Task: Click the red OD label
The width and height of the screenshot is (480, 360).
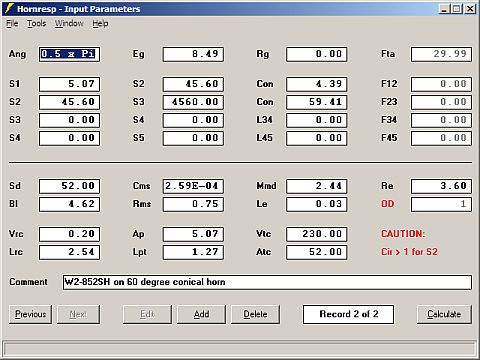Action: (x=387, y=204)
